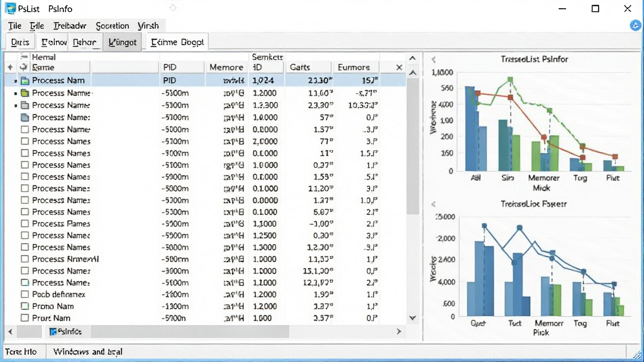Viewport: 644px width, 362px height.
Task: Open the Tile menu
Action: (15, 26)
